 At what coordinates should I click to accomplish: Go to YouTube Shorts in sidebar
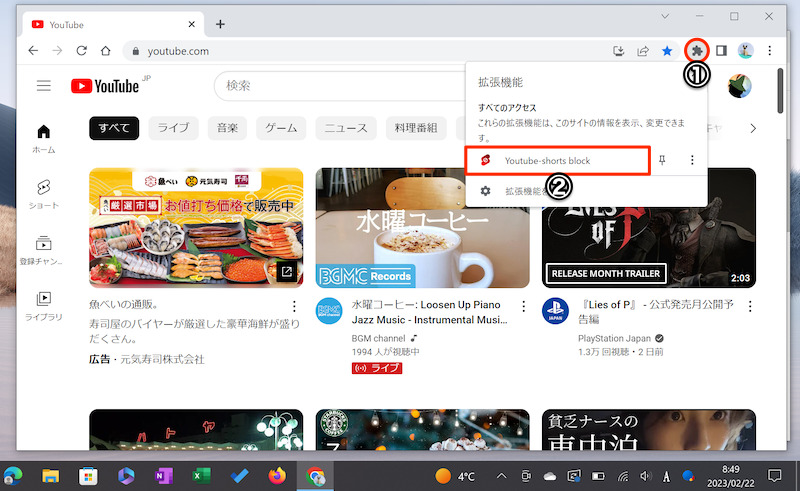point(44,194)
